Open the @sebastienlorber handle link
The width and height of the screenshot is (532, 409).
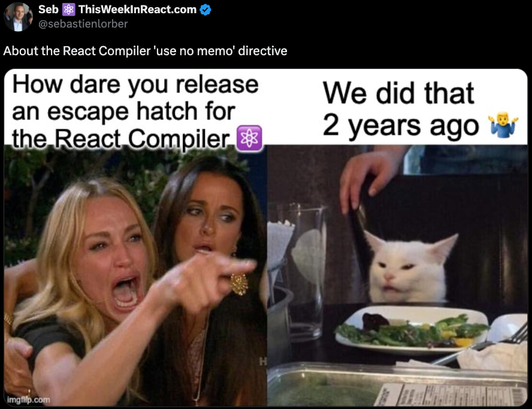83,24
